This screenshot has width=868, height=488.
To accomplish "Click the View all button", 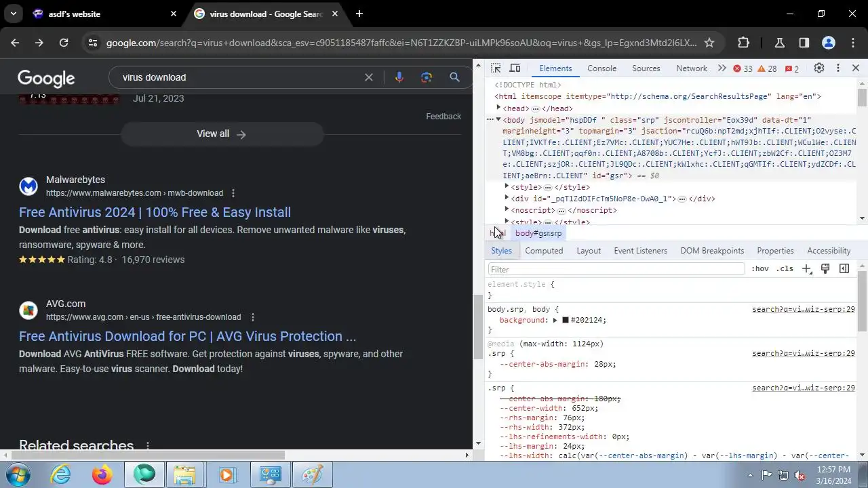I will 222,134.
